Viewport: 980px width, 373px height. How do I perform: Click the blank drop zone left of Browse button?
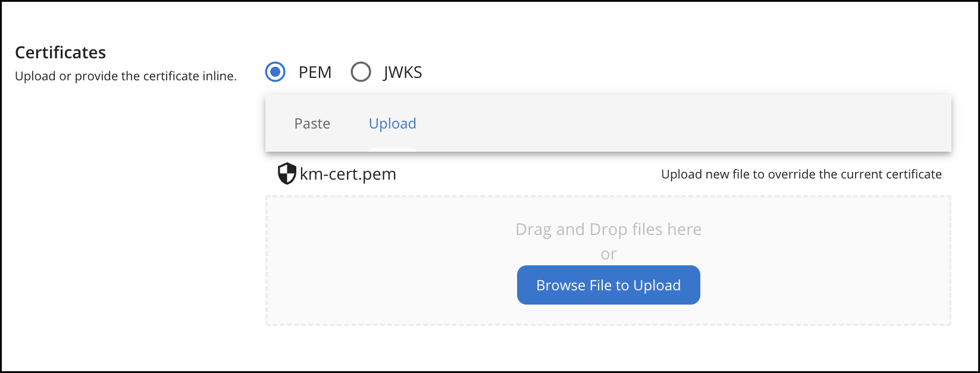pyautogui.click(x=387, y=286)
